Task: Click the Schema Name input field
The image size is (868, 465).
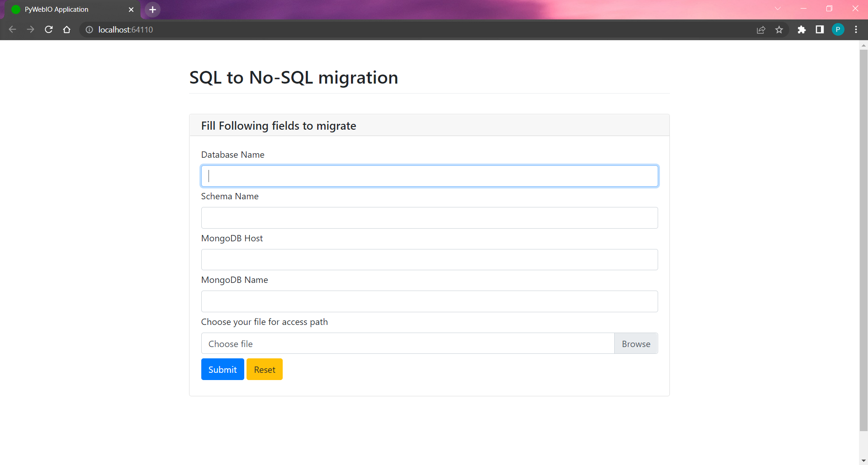Action: 429,217
